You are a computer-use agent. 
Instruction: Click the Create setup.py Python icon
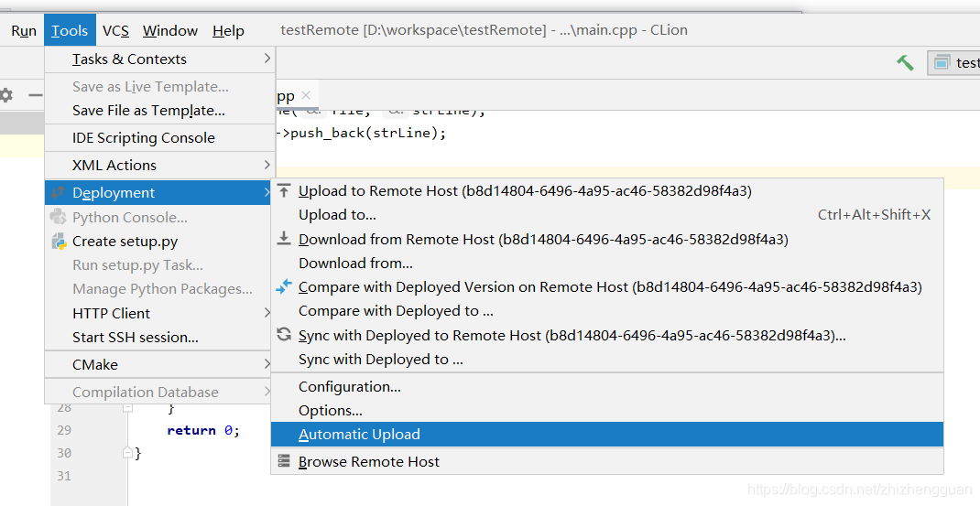click(x=59, y=242)
